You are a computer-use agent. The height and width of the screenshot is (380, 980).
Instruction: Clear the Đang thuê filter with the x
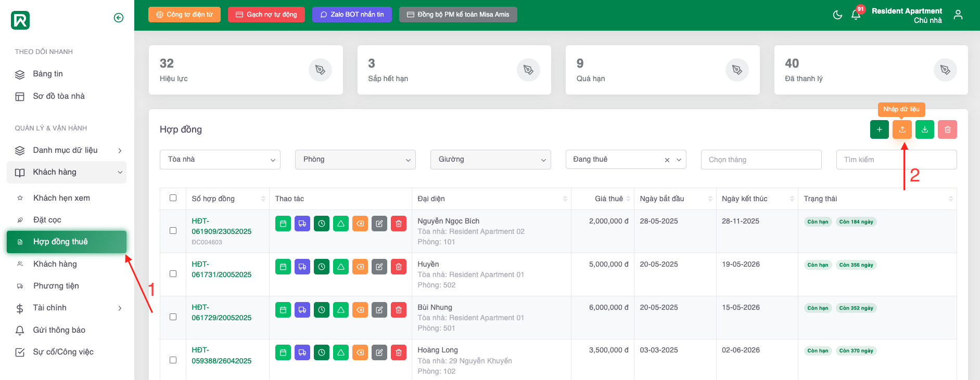tap(667, 160)
